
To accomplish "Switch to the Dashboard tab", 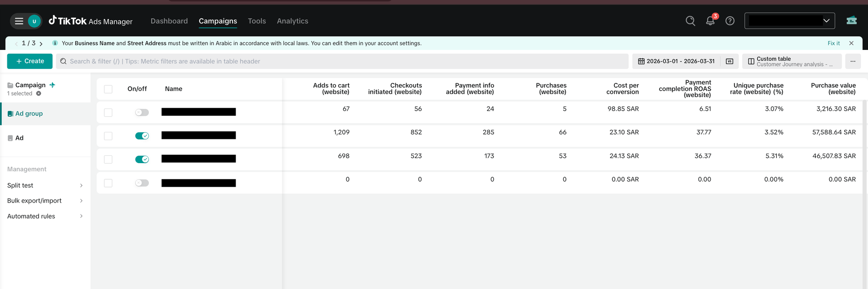I will tap(169, 21).
